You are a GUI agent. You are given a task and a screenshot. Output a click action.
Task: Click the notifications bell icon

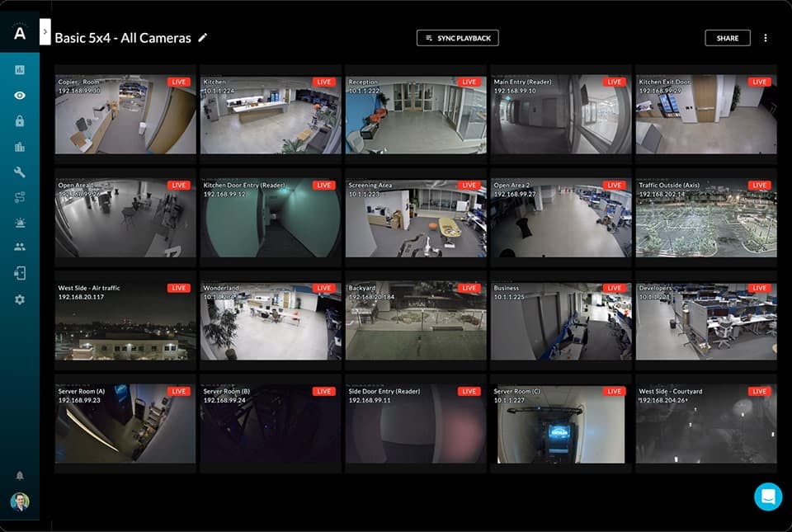click(x=20, y=476)
